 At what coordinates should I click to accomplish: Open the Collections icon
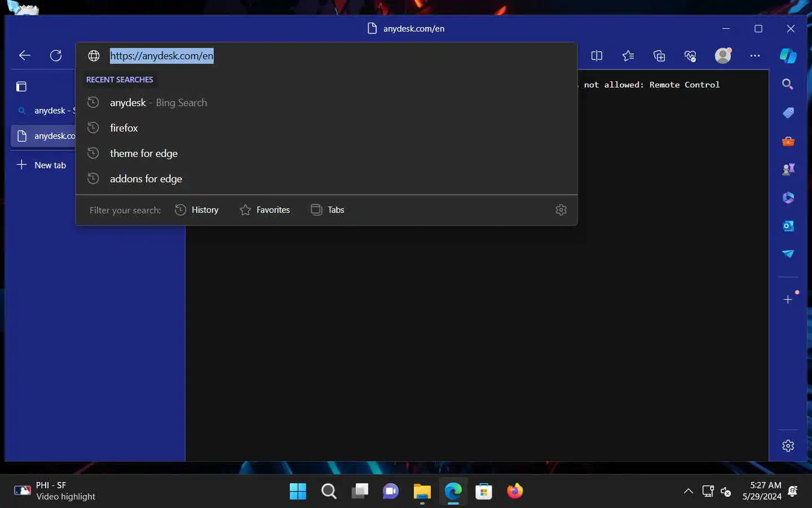(x=659, y=55)
